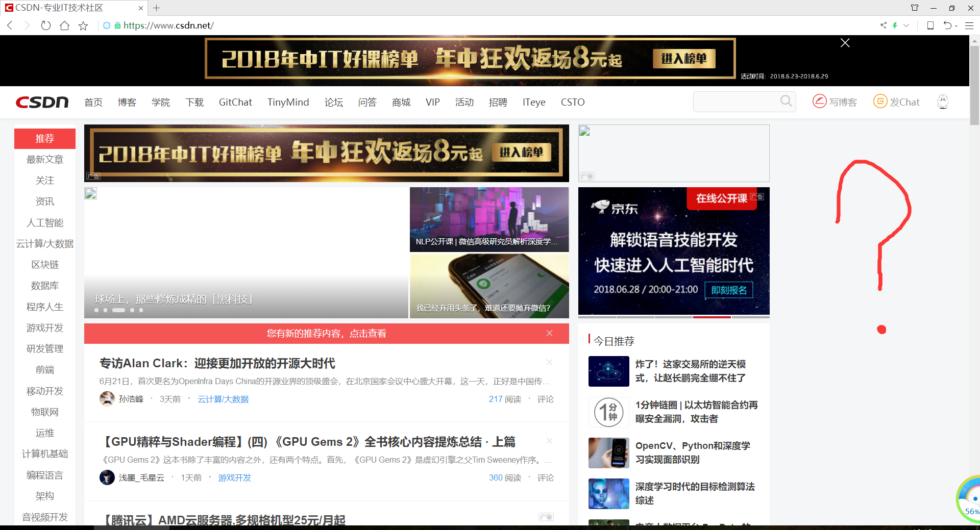Dismiss the Alan Clark article card
This screenshot has width=980, height=530.
pyautogui.click(x=550, y=362)
